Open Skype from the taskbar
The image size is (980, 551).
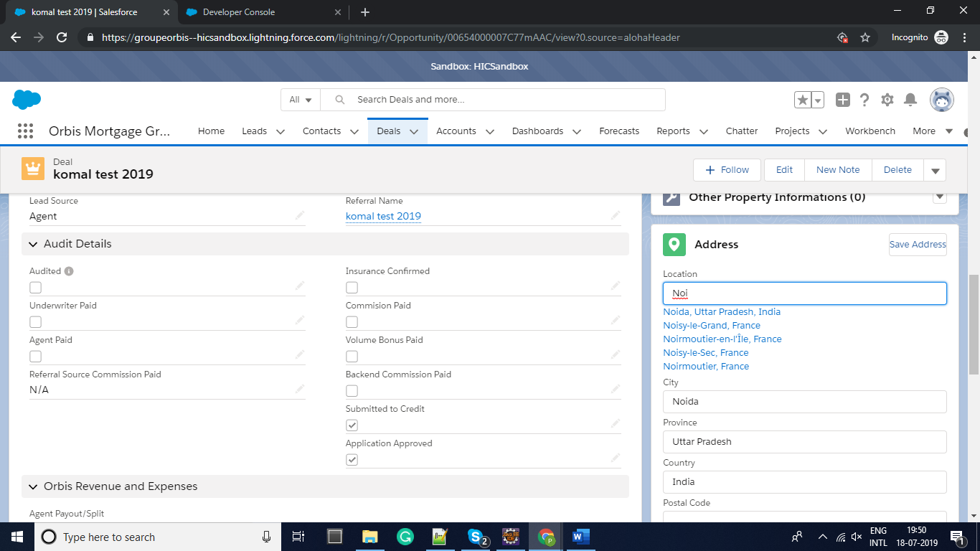click(x=477, y=537)
